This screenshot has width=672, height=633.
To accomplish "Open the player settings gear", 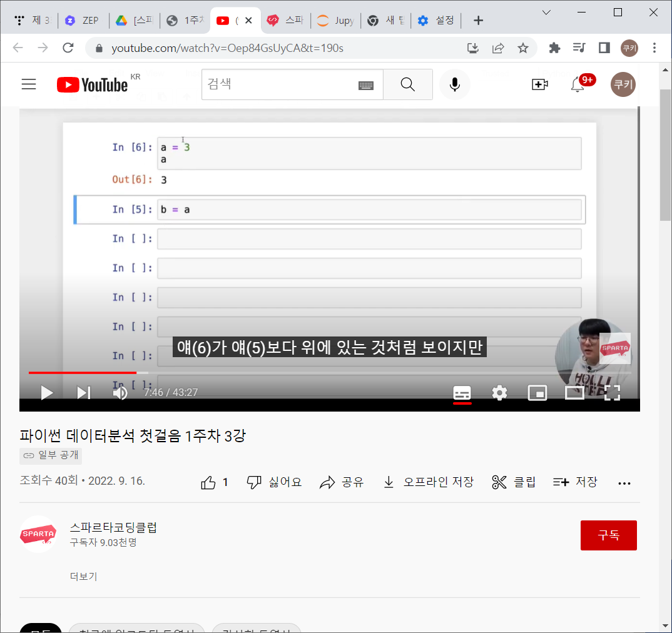I will tap(499, 393).
